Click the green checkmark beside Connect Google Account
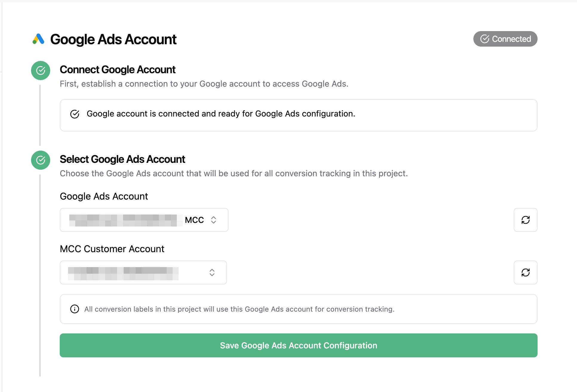The image size is (577, 392). tap(40, 71)
